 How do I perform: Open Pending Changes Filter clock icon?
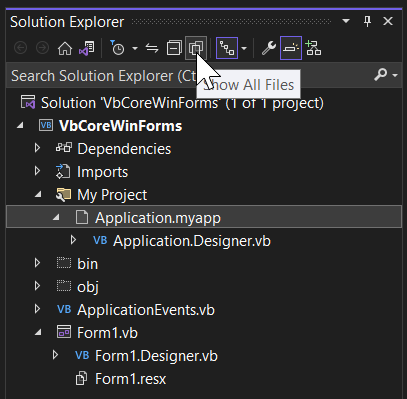click(117, 48)
